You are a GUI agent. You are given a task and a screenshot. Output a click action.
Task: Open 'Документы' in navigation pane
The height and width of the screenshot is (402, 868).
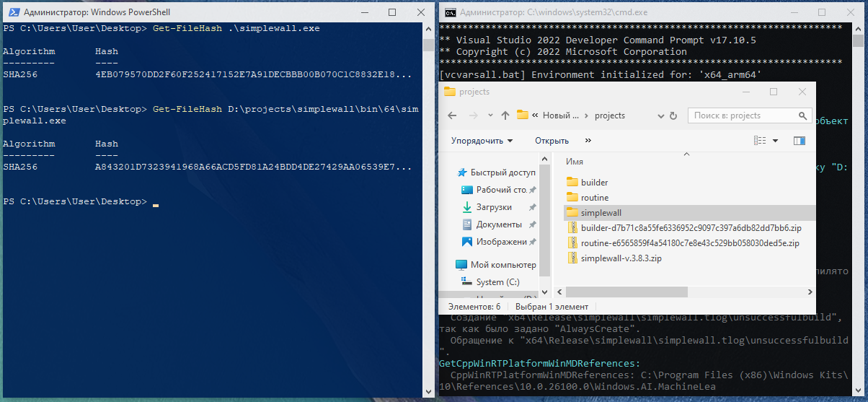[499, 224]
